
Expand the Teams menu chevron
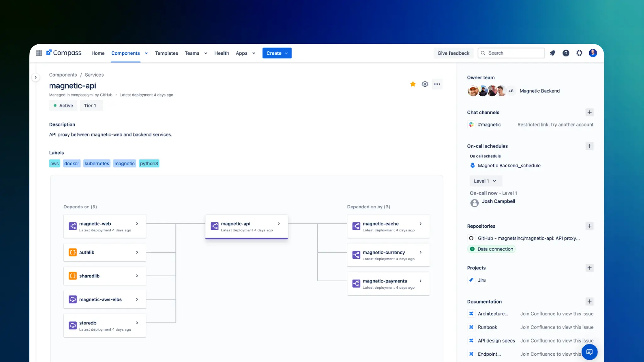click(x=206, y=53)
